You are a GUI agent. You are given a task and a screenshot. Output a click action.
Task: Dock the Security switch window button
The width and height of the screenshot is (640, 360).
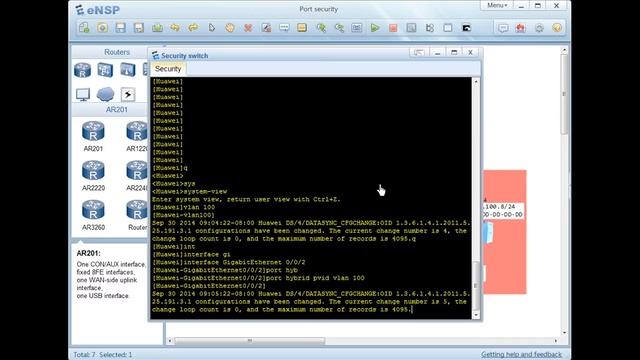point(419,53)
